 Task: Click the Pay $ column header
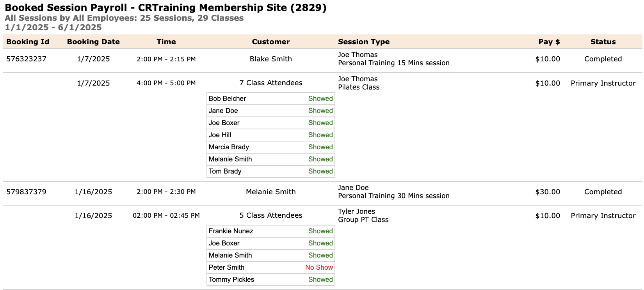pyautogui.click(x=549, y=42)
